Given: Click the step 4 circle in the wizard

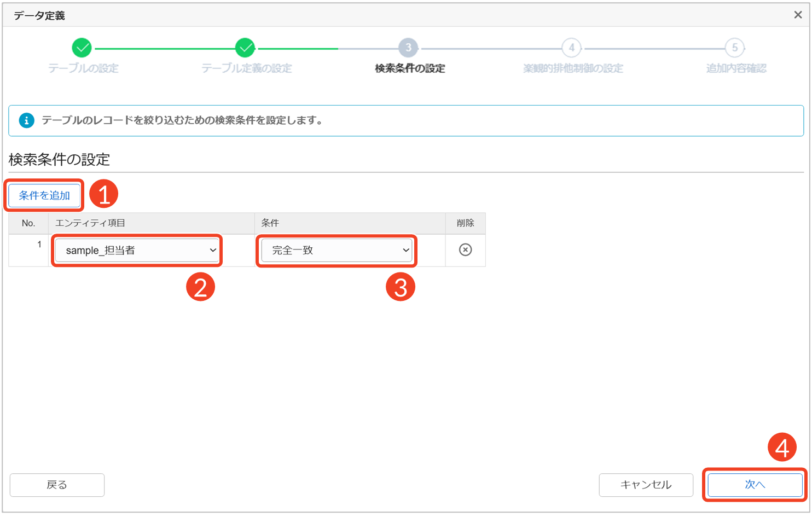Looking at the screenshot, I should [x=571, y=48].
